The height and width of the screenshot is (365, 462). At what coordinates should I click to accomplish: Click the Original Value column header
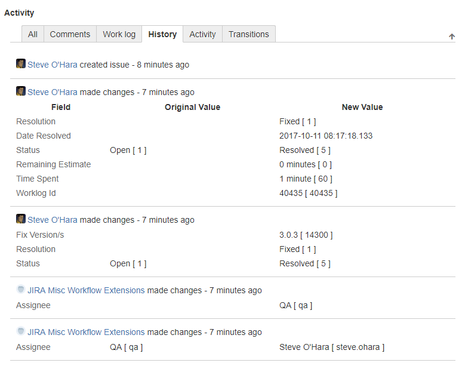click(x=192, y=107)
